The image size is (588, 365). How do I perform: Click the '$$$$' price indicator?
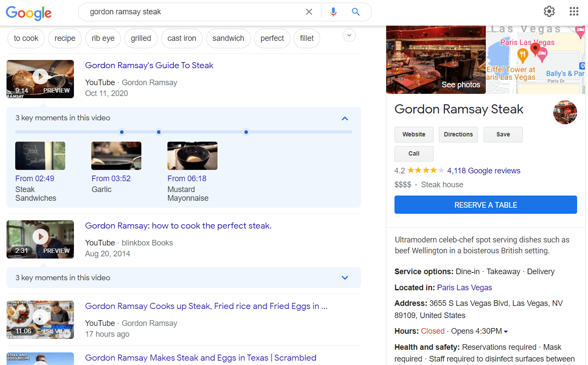click(403, 185)
